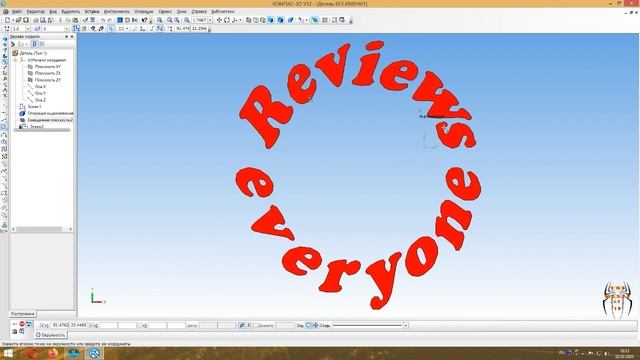640x360 pixels.
Task: Switch to the Построение tab
Action: pyautogui.click(x=22, y=314)
